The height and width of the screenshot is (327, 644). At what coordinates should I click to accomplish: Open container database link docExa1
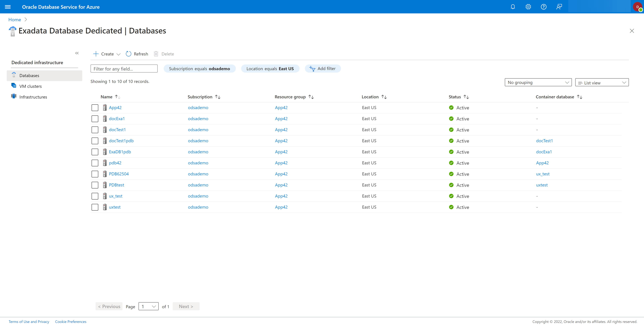pos(544,152)
